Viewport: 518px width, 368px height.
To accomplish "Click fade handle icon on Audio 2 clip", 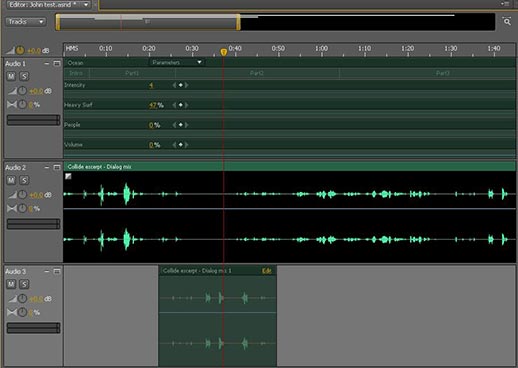I will pos(68,176).
